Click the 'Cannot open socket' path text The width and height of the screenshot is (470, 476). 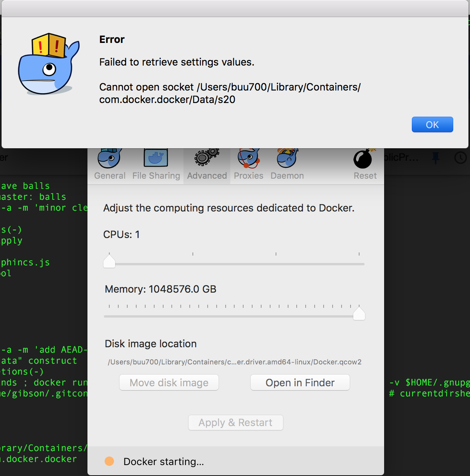pos(230,93)
